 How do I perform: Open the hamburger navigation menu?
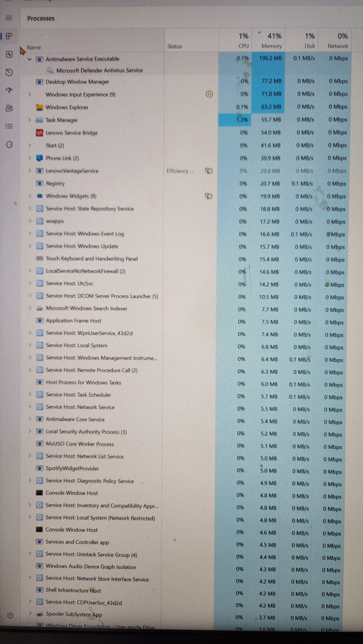pos(9,18)
